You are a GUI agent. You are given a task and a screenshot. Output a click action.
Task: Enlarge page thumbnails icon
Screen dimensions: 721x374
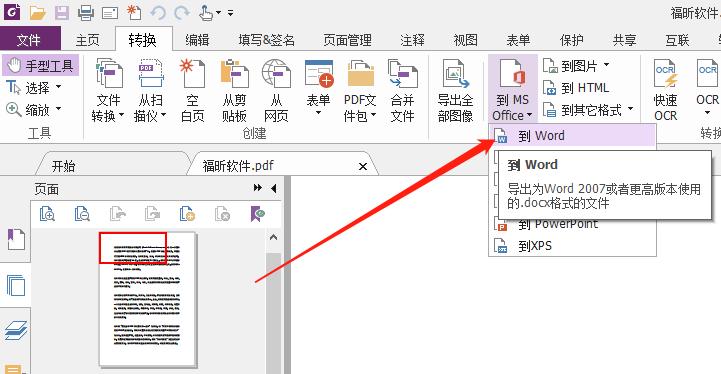[x=47, y=214]
